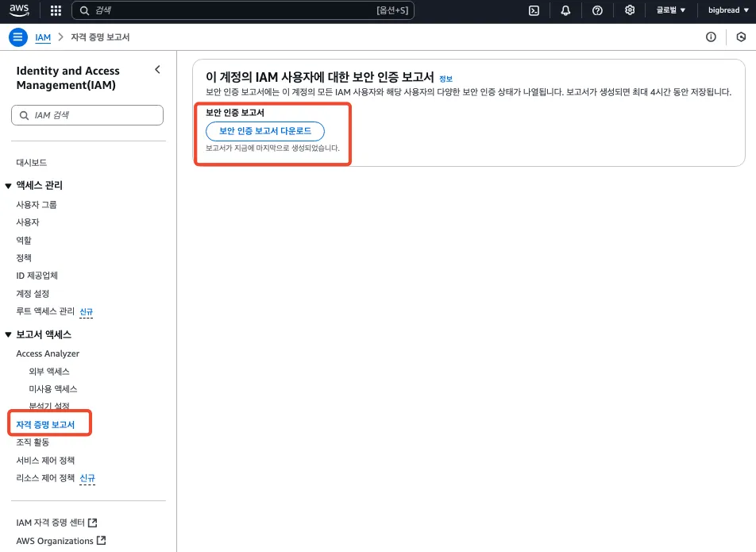This screenshot has height=552, width=756.
Task: Open the settings gear icon
Action: tap(630, 10)
